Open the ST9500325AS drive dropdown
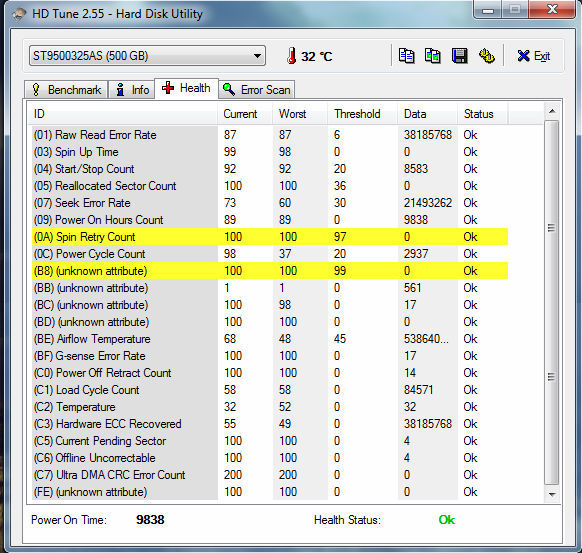The width and height of the screenshot is (582, 553). point(147,56)
